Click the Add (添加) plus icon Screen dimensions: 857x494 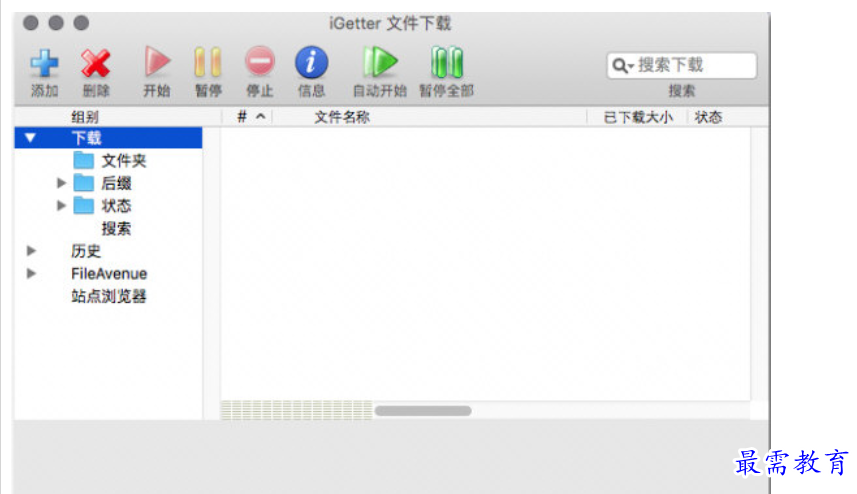pyautogui.click(x=44, y=63)
